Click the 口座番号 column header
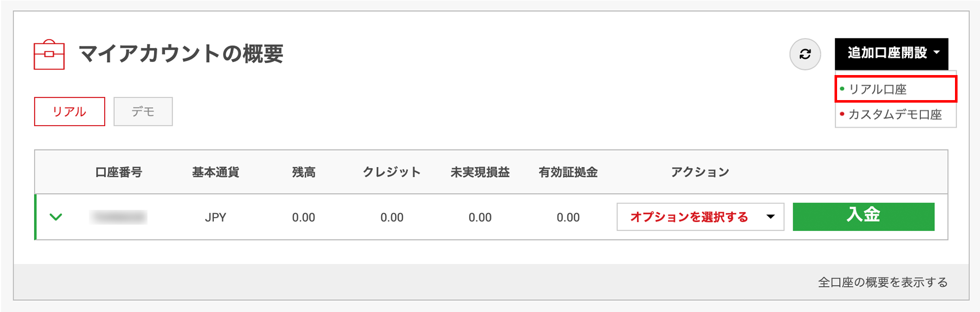980x312 pixels. coord(118,172)
